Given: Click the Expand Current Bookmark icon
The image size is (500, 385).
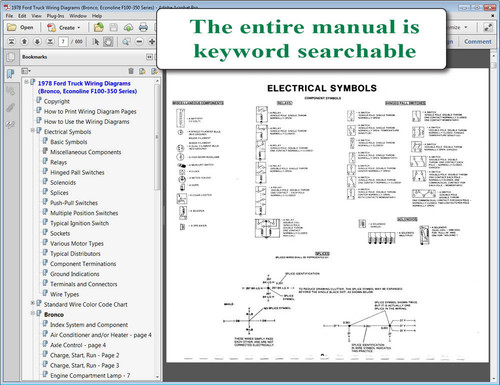Looking at the screenshot, I should point(154,71).
